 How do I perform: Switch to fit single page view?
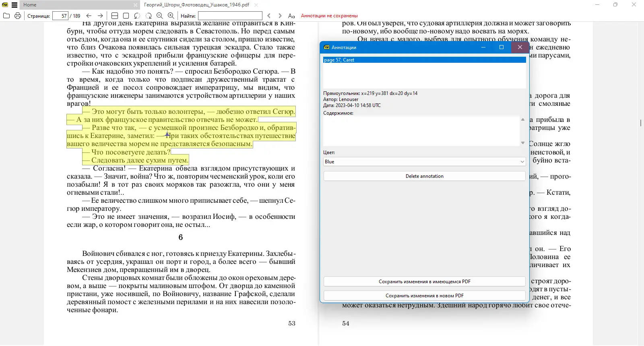coord(126,16)
